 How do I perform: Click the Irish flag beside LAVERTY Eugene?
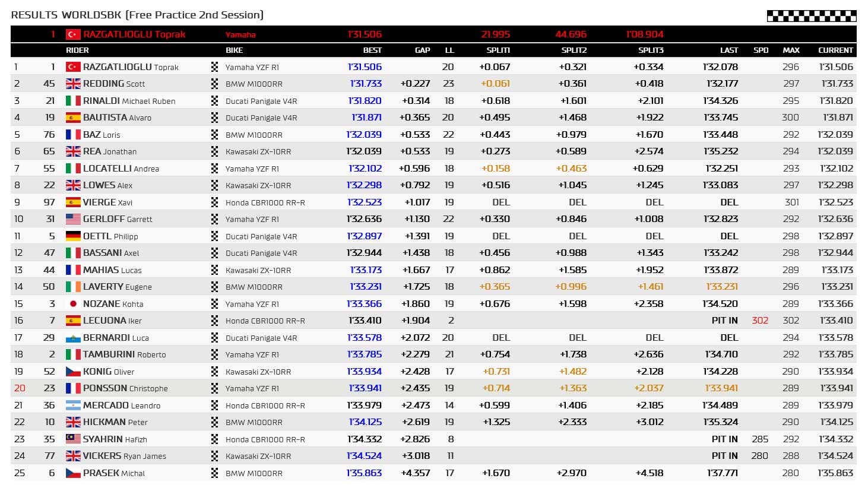click(x=73, y=287)
